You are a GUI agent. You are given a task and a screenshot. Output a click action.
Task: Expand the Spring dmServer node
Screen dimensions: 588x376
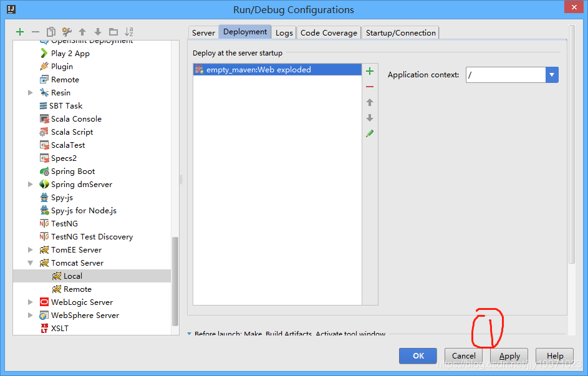click(x=31, y=185)
